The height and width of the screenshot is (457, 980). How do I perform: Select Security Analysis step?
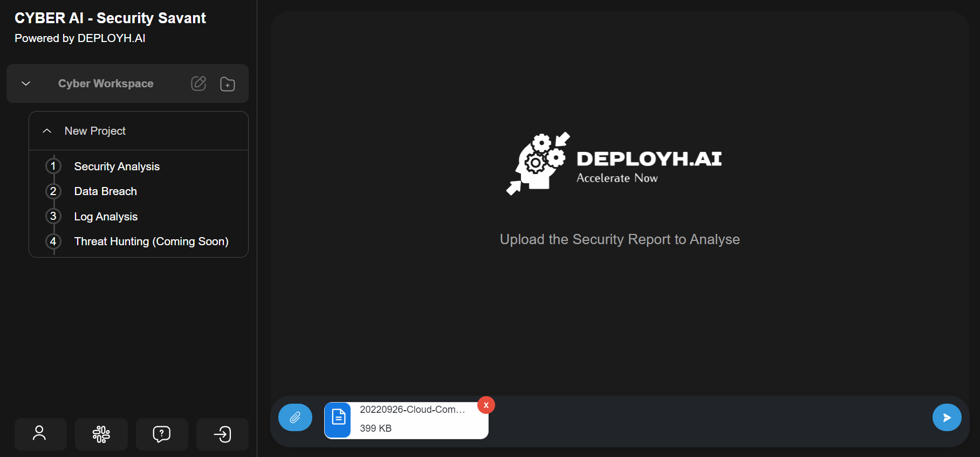pos(117,167)
